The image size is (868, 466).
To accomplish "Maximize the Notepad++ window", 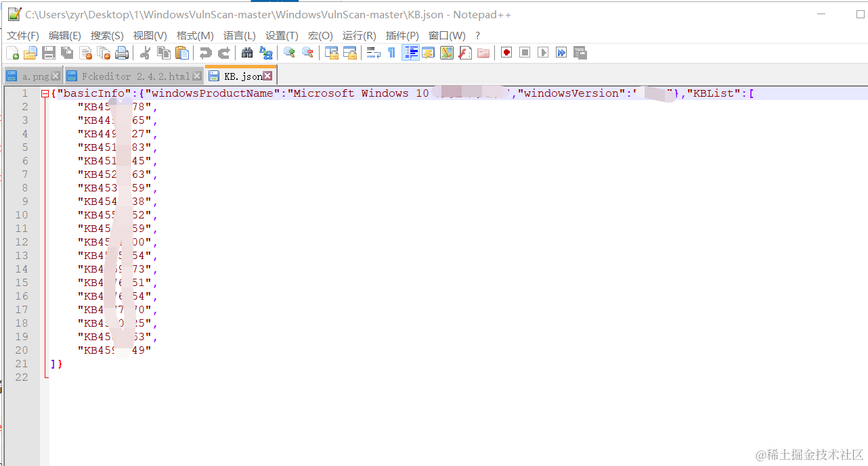I will click(862, 14).
